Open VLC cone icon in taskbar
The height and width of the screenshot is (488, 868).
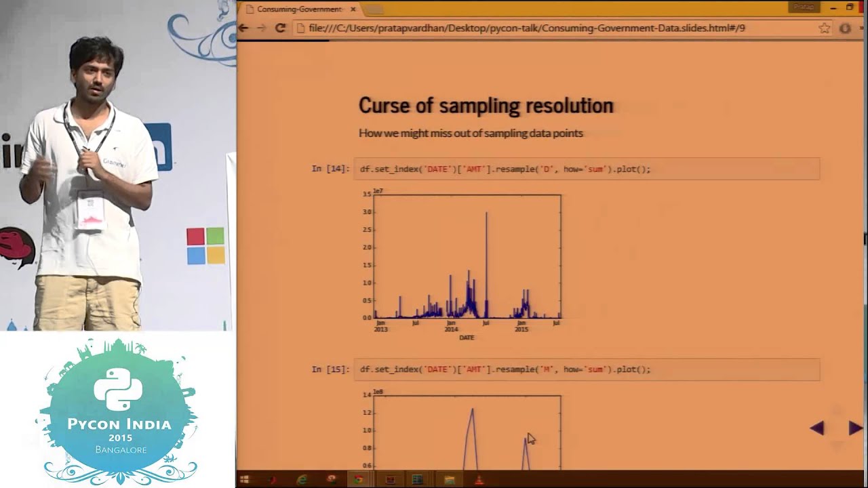pyautogui.click(x=479, y=480)
